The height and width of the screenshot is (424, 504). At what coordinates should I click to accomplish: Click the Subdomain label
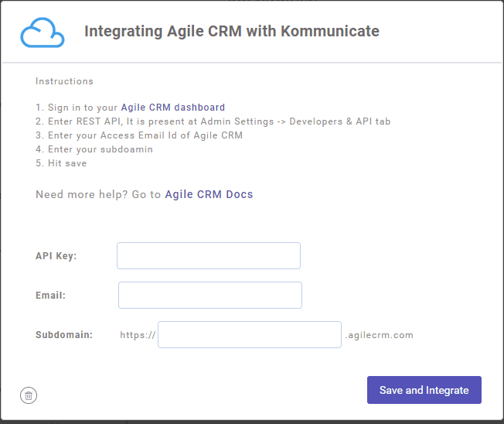tap(64, 335)
